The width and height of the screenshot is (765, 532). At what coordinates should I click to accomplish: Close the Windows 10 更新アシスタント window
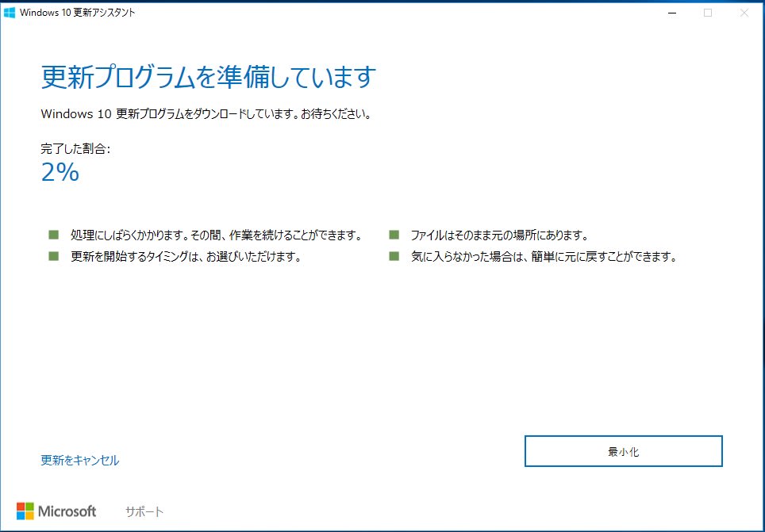(744, 13)
